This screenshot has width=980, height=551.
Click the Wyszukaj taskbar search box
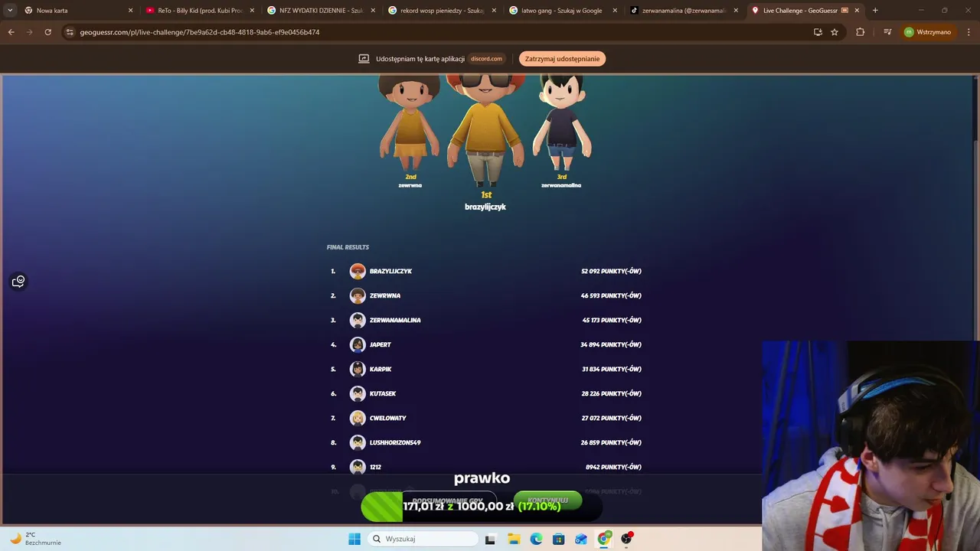pyautogui.click(x=421, y=539)
